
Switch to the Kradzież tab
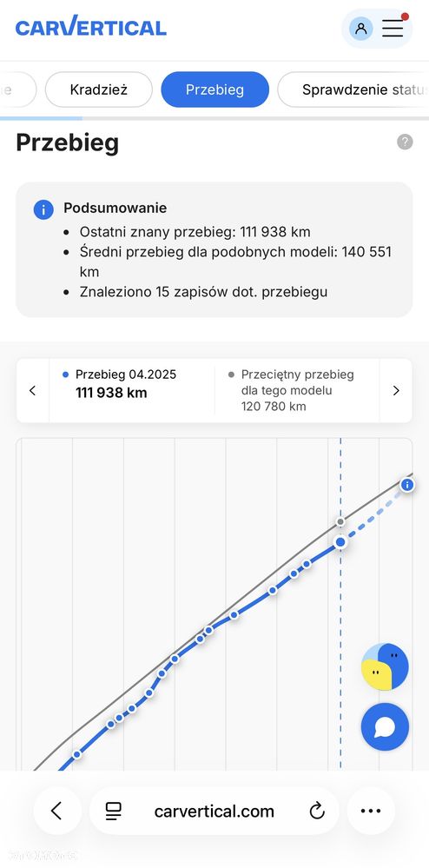[98, 89]
